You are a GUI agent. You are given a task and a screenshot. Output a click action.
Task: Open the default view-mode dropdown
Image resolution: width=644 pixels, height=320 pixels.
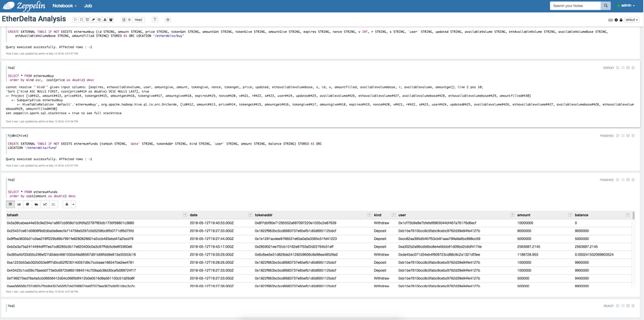tap(632, 20)
